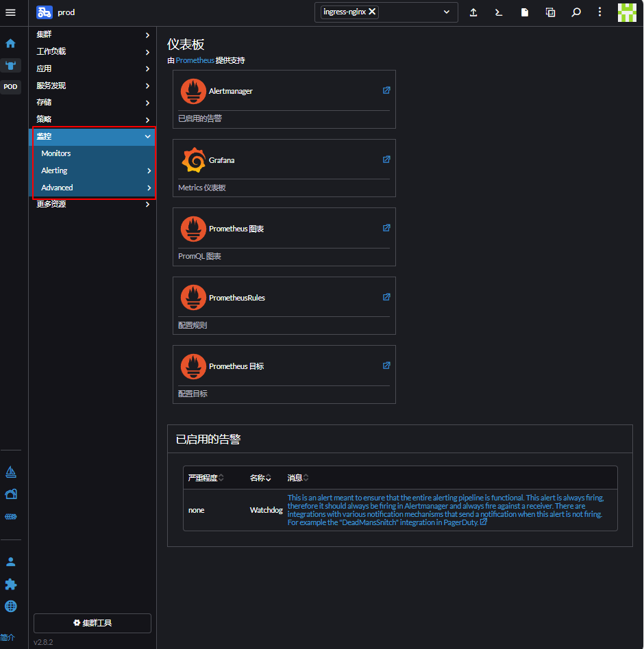Open the Grafana card title

pos(221,160)
